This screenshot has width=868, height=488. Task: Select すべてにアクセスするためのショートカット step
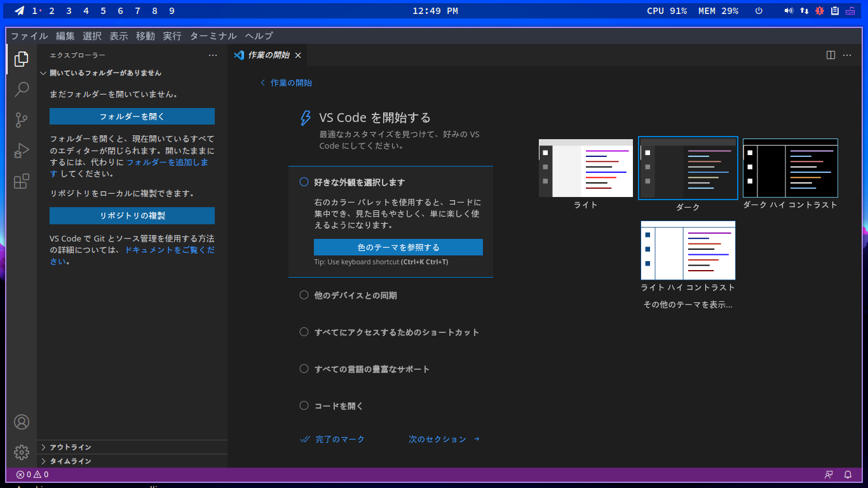click(x=391, y=332)
